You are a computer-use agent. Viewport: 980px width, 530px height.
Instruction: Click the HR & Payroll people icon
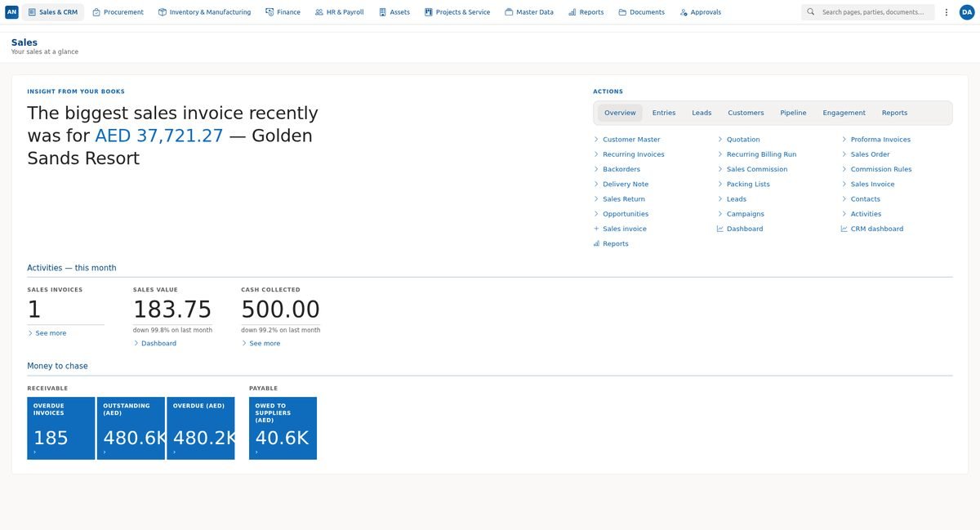tap(319, 12)
